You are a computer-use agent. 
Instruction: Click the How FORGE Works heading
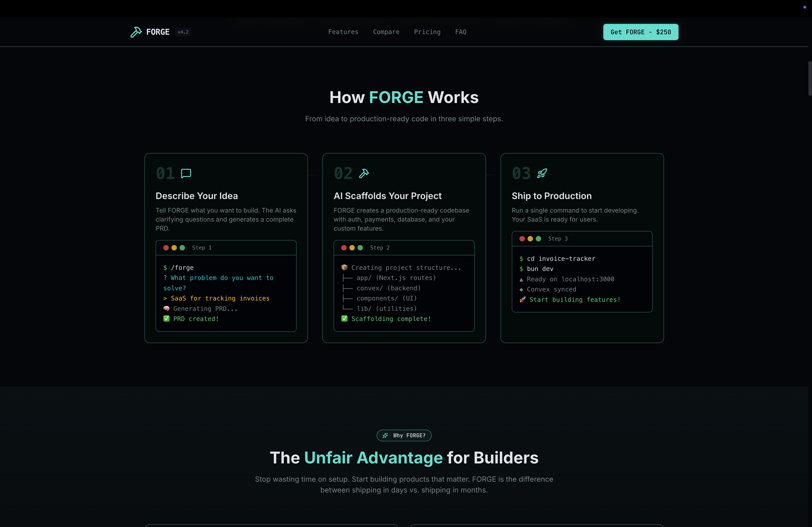[404, 97]
